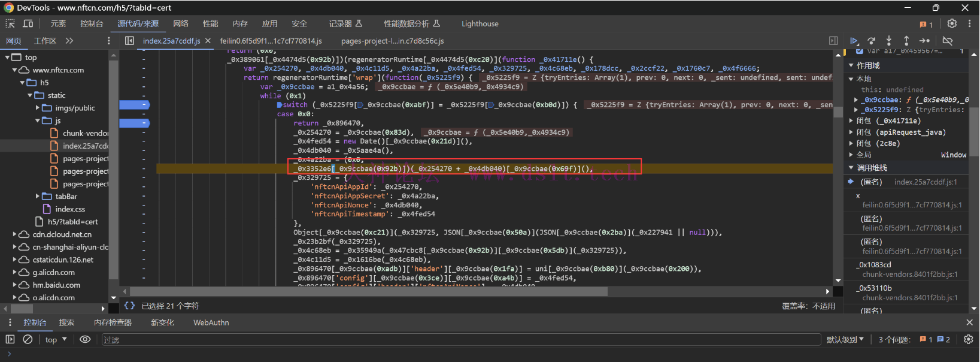The width and height of the screenshot is (980, 362).
Task: Toggle the navigator sidebar icon
Action: click(129, 41)
